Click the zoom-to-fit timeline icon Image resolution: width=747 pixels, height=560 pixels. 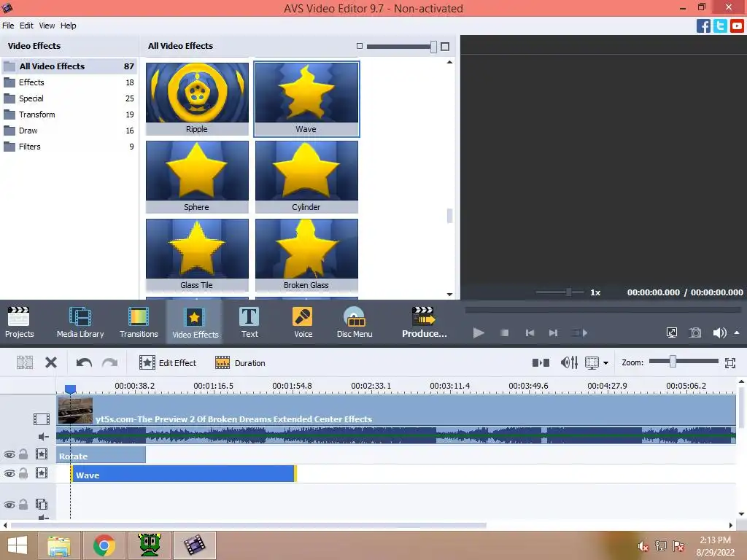729,363
